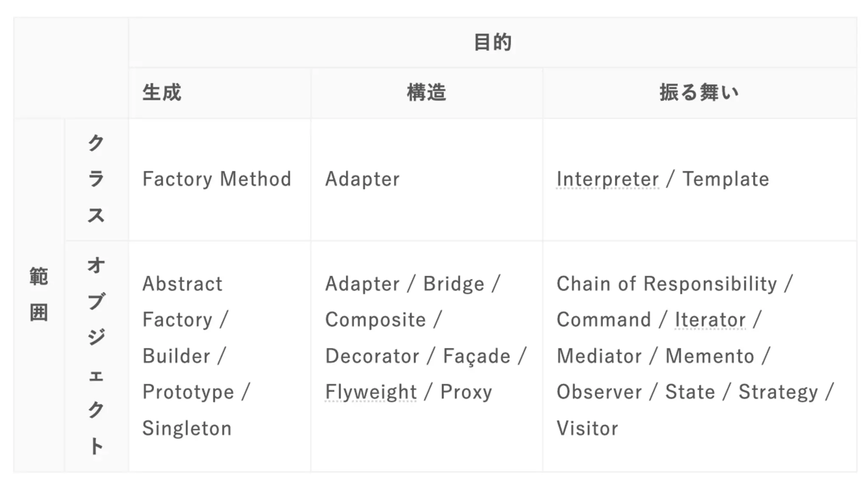
Task: Click the word Proxy
Action: [466, 392]
